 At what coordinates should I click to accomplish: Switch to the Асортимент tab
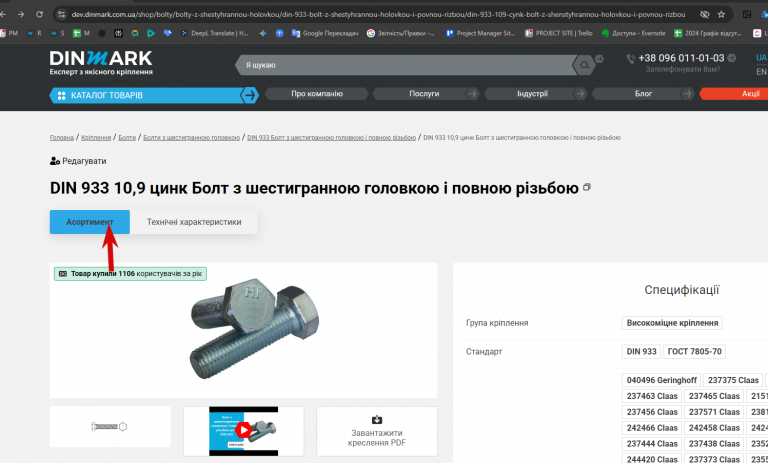[x=90, y=222]
